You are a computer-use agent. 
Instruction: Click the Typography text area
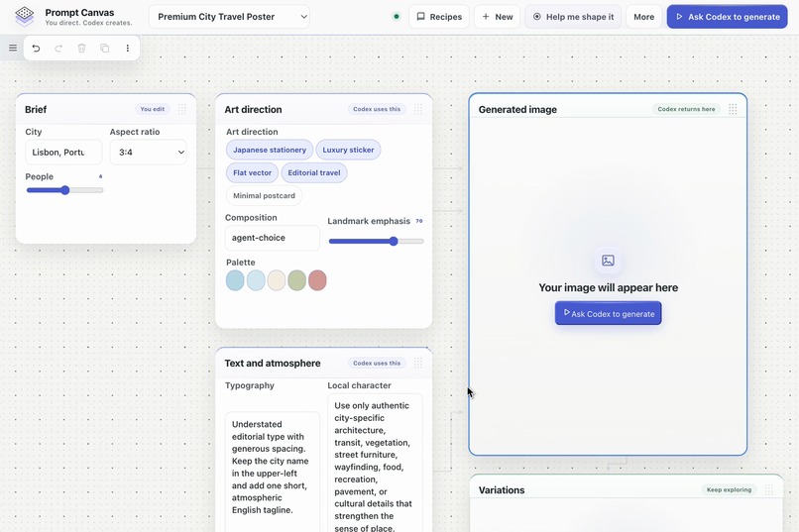click(273, 472)
